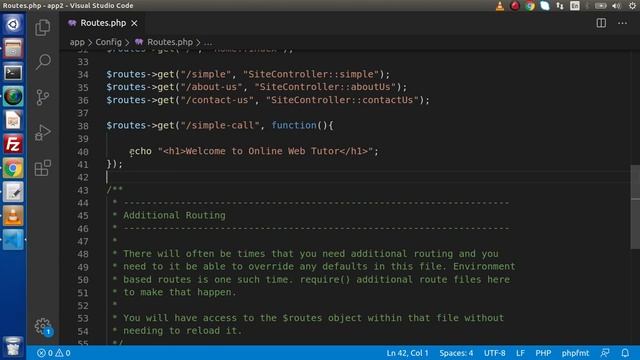
Task: Change language mode PHP
Action: [543, 353]
